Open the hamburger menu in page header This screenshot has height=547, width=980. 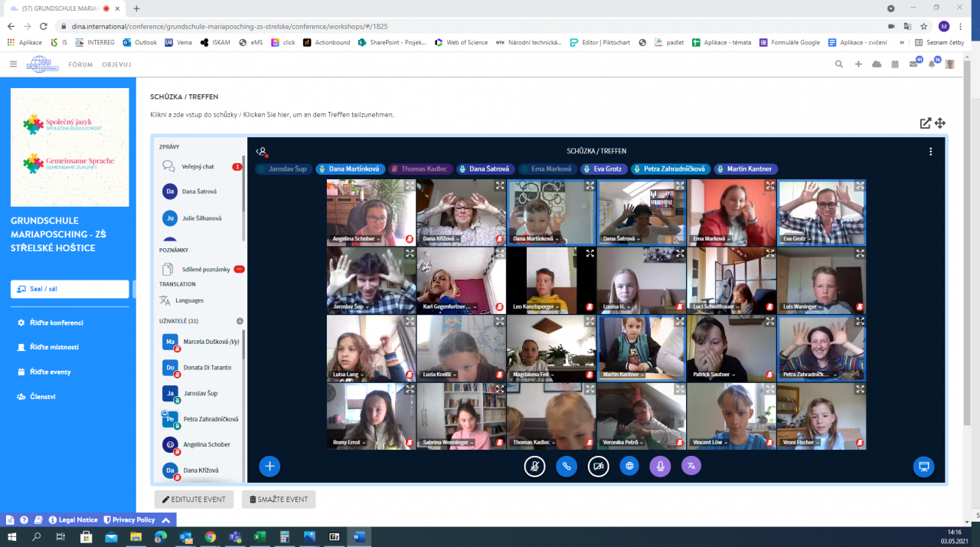(x=13, y=64)
